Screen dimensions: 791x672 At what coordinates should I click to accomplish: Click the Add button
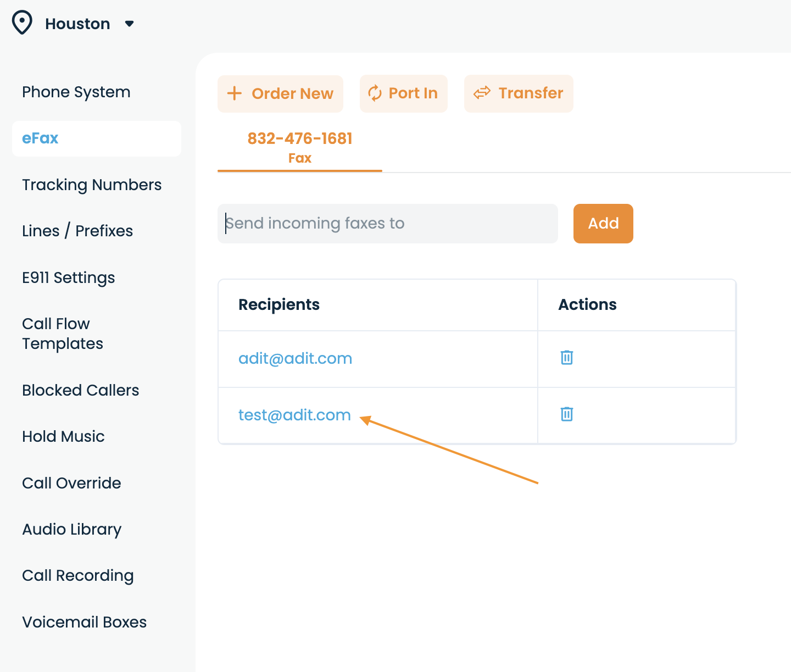(x=603, y=224)
